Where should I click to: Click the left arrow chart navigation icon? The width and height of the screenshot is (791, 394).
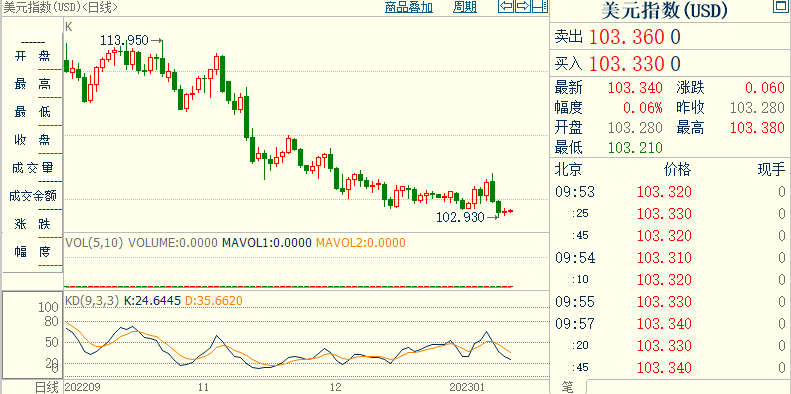click(x=506, y=7)
